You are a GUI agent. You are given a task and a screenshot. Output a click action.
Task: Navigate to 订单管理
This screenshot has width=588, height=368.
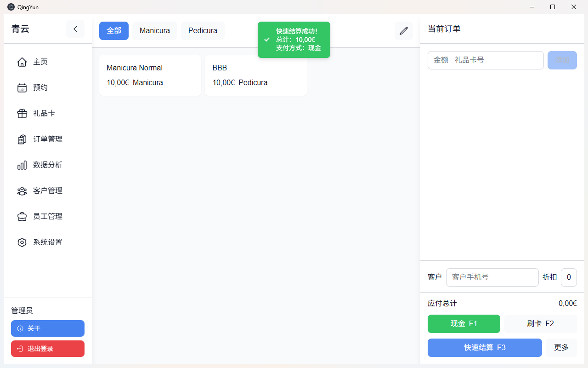click(x=48, y=139)
